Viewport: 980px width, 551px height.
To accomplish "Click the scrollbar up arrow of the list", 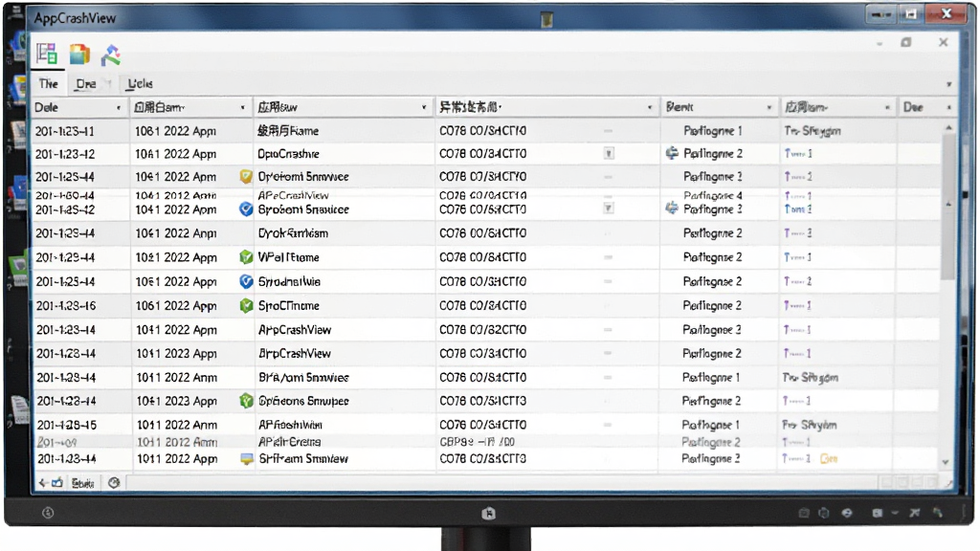I will (948, 128).
